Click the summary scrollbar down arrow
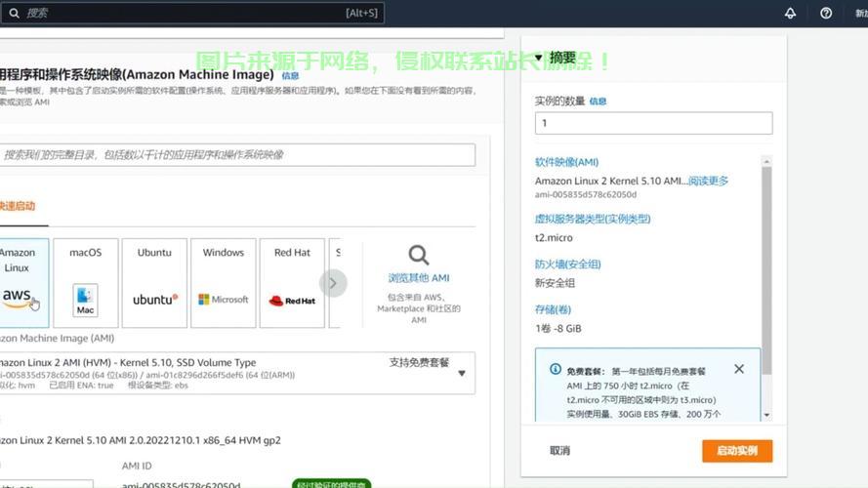Image resolution: width=868 pixels, height=488 pixels. (766, 415)
